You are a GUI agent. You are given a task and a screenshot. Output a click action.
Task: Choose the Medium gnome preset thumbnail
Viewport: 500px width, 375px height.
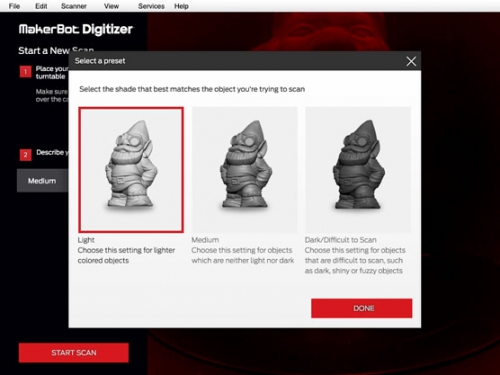244,170
